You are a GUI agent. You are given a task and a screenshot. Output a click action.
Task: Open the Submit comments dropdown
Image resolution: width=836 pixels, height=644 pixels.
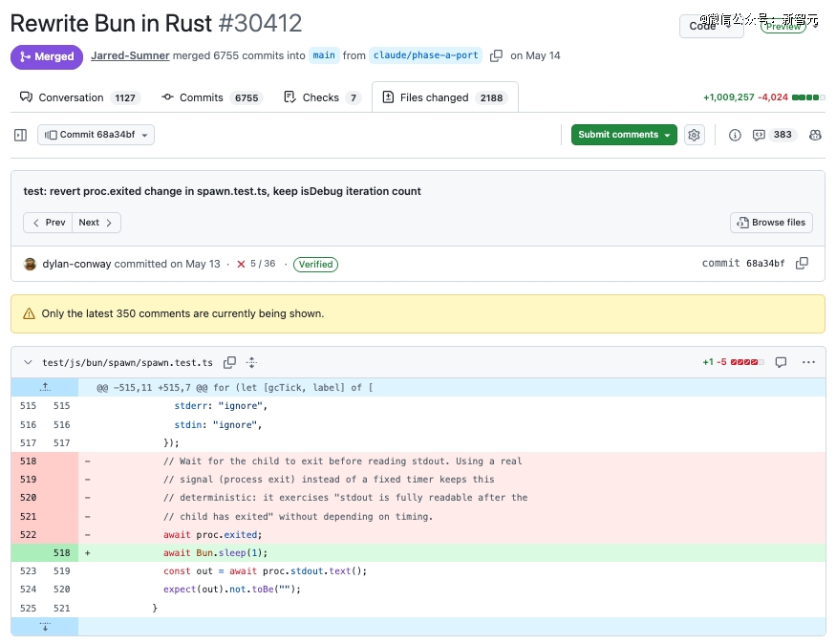click(624, 135)
